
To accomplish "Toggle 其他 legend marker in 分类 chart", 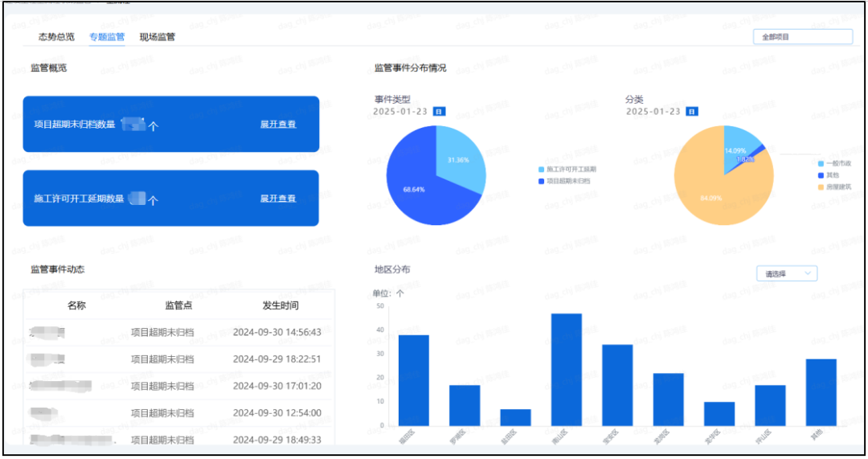I will pos(821,174).
